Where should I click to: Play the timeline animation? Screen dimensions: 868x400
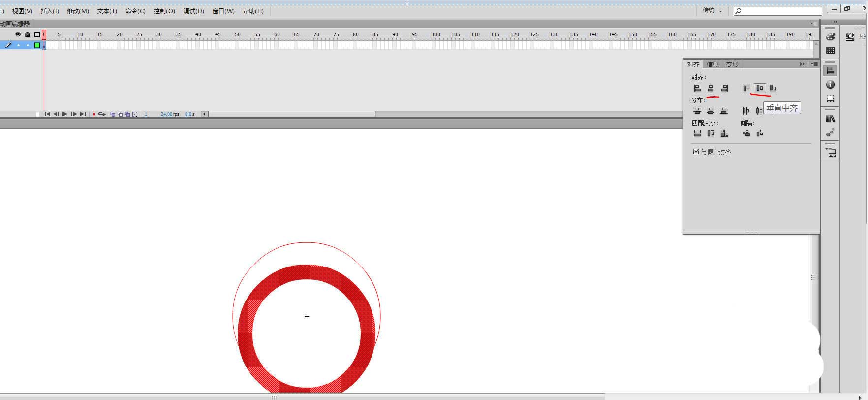[x=65, y=114]
